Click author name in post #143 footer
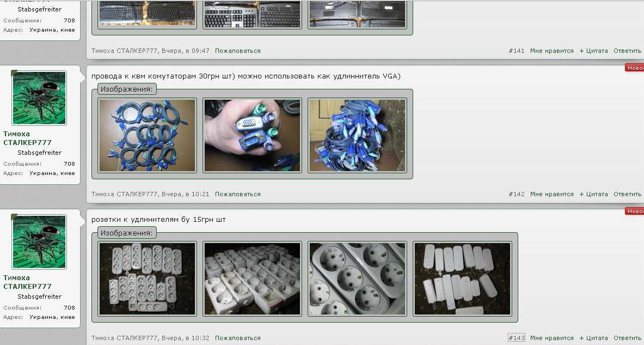Viewport: 644px width, 345px height. [x=125, y=338]
